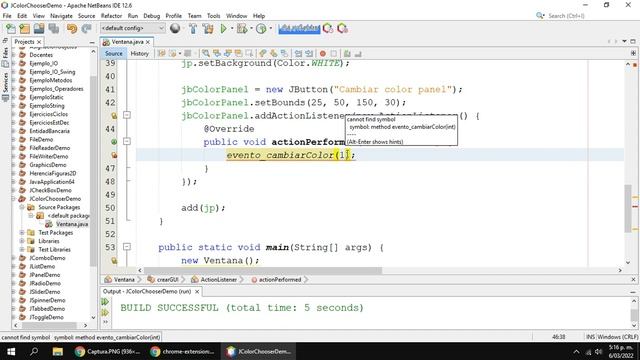
Task: Open the Files side tab
Action: [5, 53]
